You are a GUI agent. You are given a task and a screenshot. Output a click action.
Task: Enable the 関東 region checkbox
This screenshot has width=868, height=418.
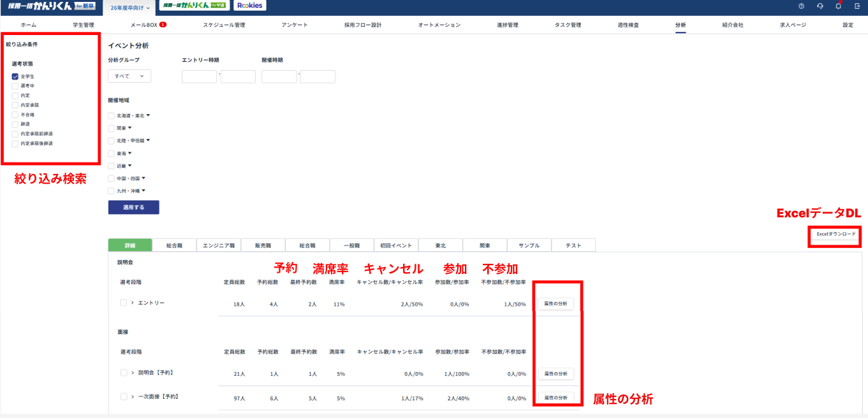click(x=112, y=128)
